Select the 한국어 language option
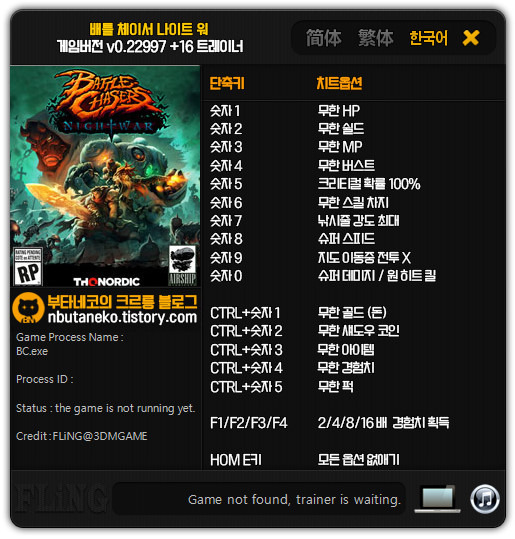This screenshot has width=515, height=539. pos(428,38)
